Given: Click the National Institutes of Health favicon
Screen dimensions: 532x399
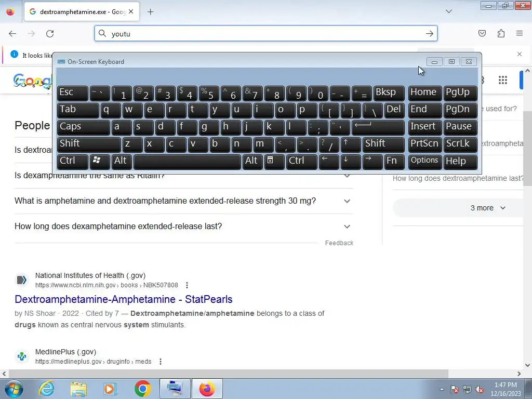Looking at the screenshot, I should tap(22, 280).
